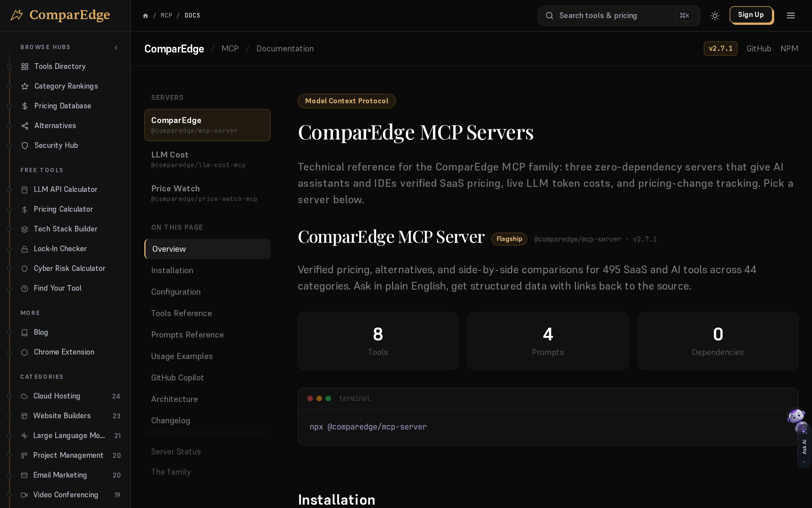
Task: Select the Price Watch server
Action: (x=207, y=193)
